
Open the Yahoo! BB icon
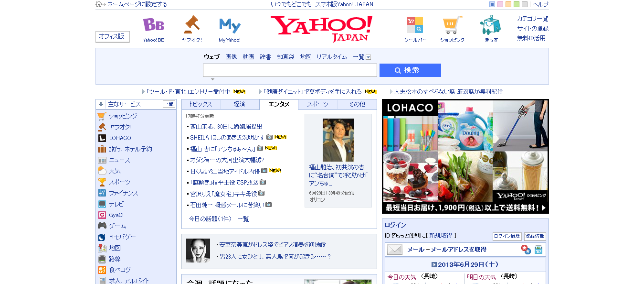pos(153,25)
